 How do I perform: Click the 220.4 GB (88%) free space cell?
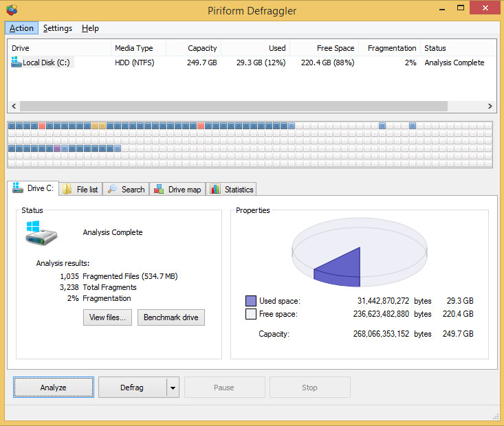pyautogui.click(x=327, y=63)
